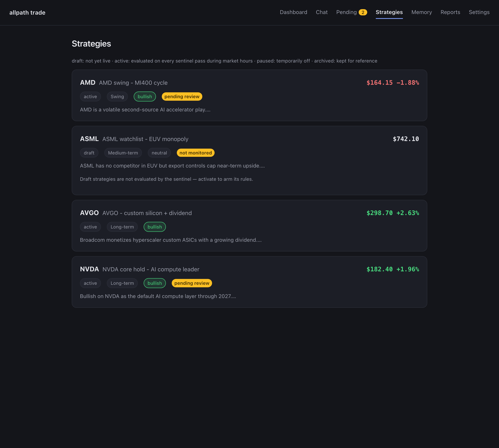Image resolution: width=499 pixels, height=448 pixels.
Task: Click the NVDA change +1.96%
Action: tap(408, 270)
